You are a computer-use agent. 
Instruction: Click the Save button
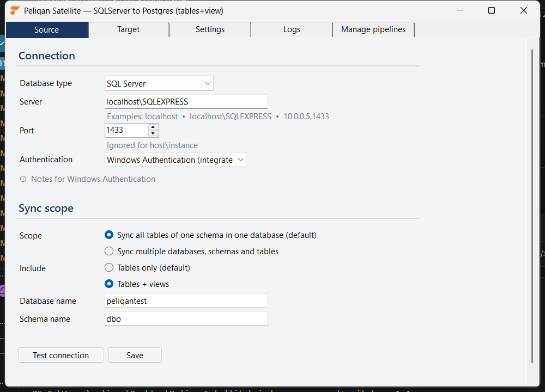(x=135, y=355)
